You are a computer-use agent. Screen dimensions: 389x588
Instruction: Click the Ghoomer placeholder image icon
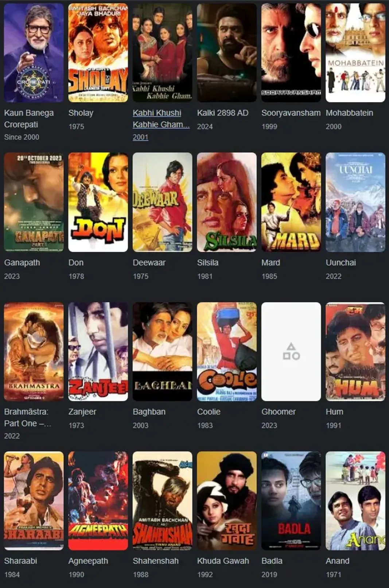pos(291,352)
